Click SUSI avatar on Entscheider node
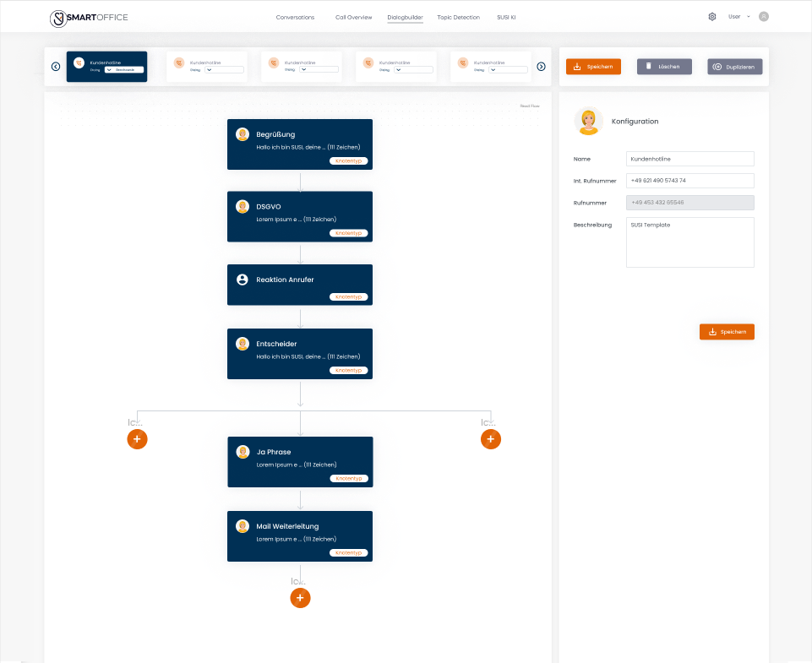Image resolution: width=812 pixels, height=663 pixels. coord(243,344)
